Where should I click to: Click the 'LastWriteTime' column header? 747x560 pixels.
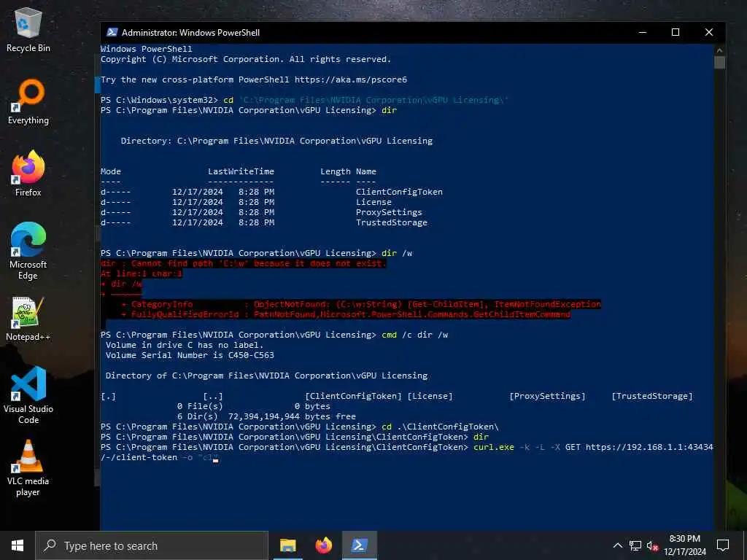click(x=241, y=171)
